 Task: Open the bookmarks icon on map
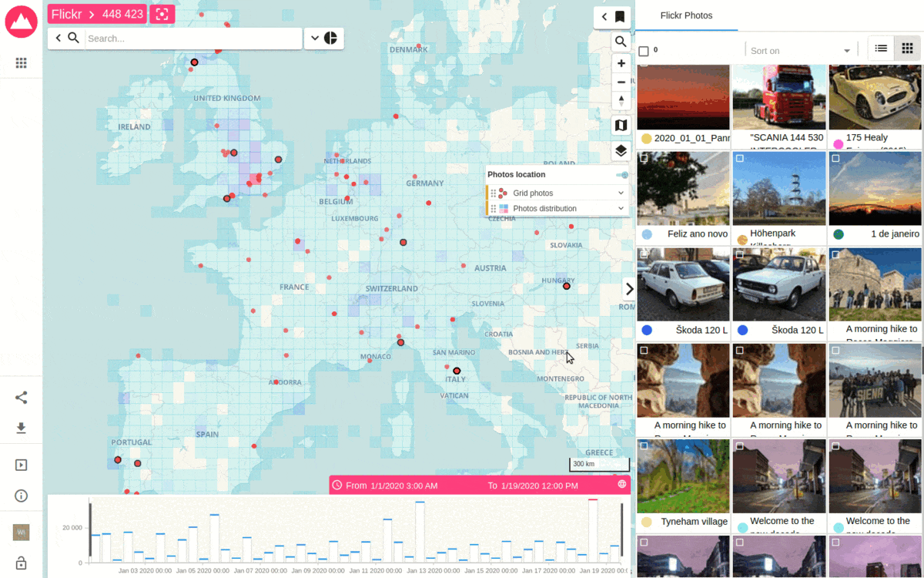point(620,17)
